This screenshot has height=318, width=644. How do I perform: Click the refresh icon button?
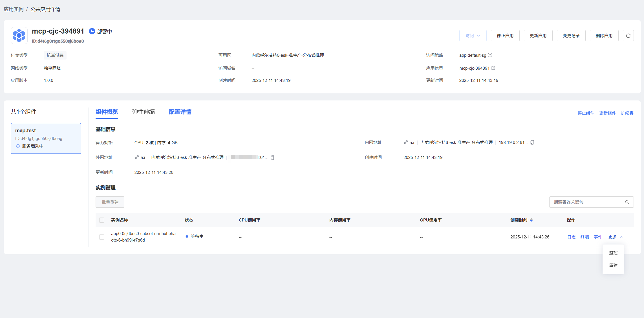point(628,36)
